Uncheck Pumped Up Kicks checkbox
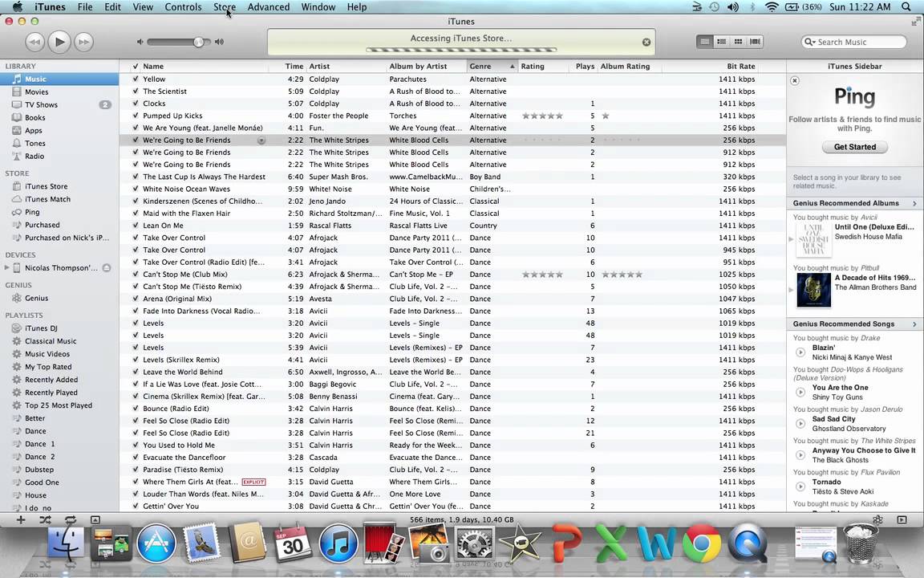The image size is (924, 578). (x=136, y=116)
